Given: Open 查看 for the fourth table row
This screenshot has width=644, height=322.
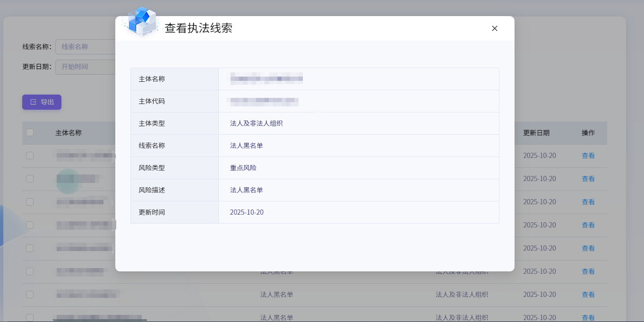Looking at the screenshot, I should click(588, 225).
